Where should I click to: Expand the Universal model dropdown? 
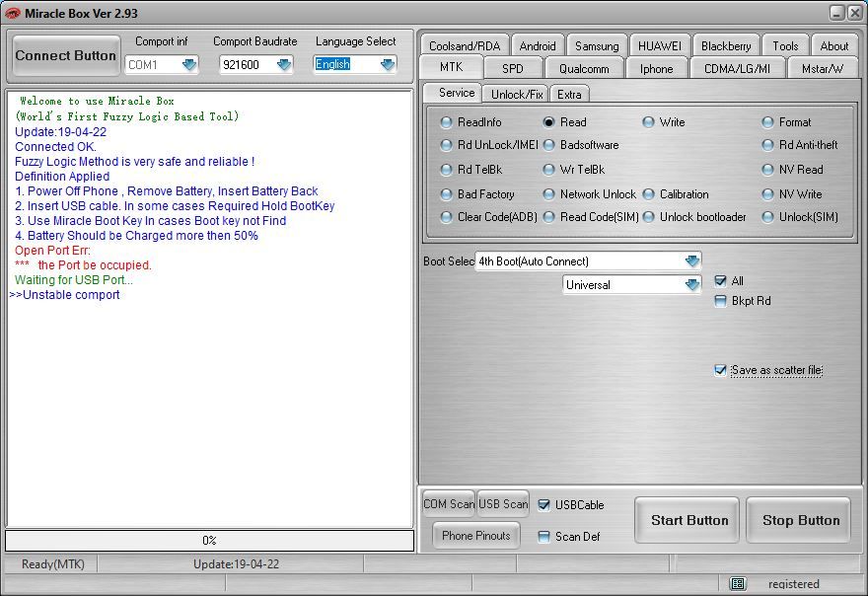click(692, 285)
